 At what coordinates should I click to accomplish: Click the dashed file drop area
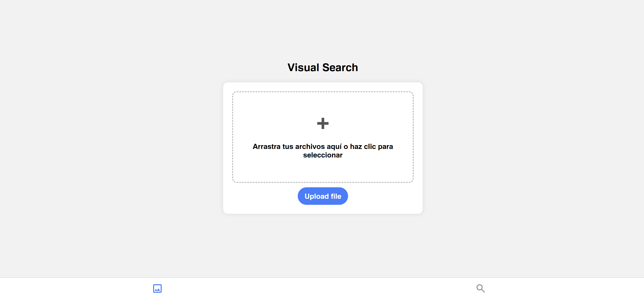point(323,137)
